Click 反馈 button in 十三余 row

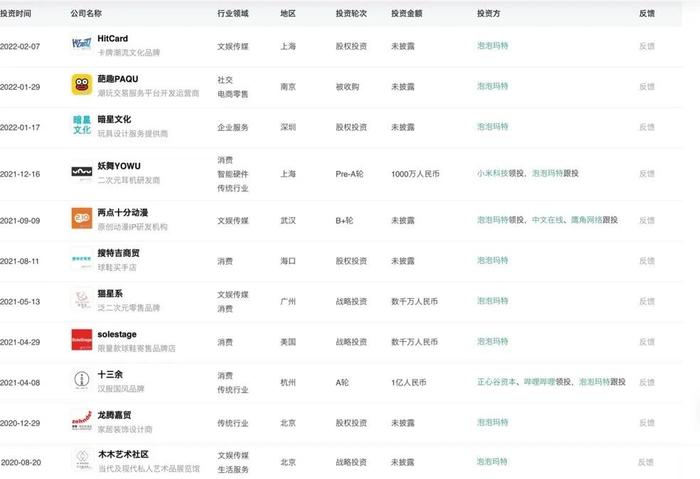(x=646, y=382)
